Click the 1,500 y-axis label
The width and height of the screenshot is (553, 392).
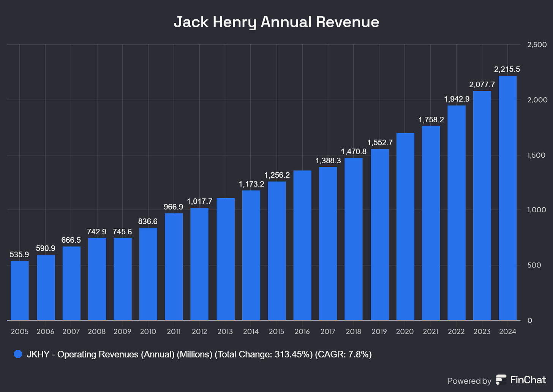(536, 155)
